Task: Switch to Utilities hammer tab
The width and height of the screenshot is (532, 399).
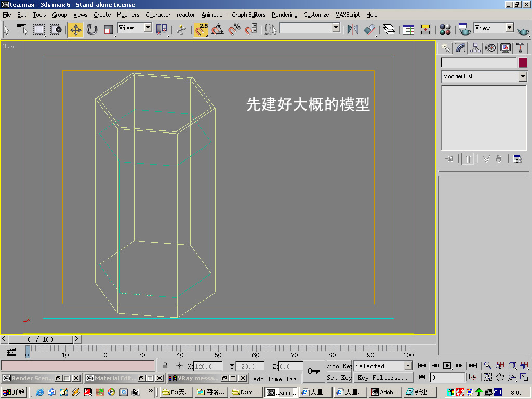Action: [520, 48]
